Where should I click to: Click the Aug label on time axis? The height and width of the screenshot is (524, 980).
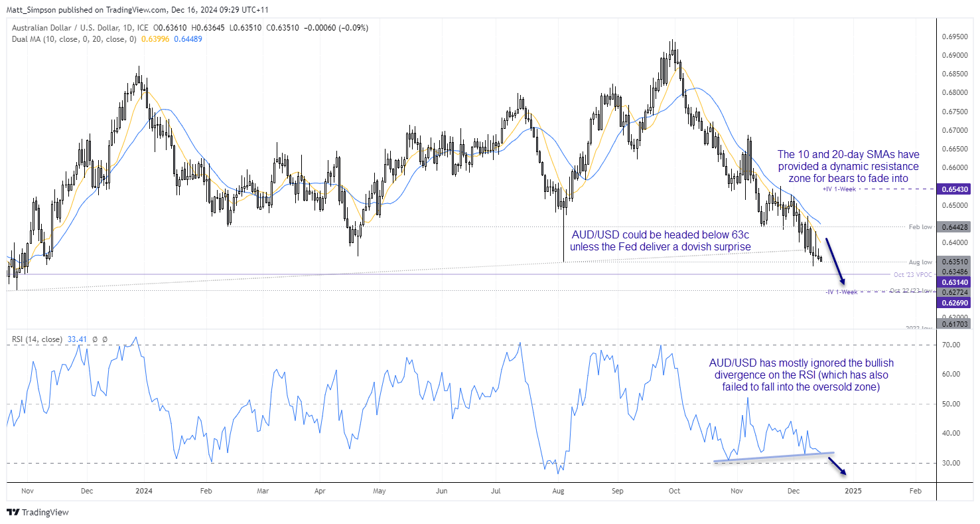(558, 491)
